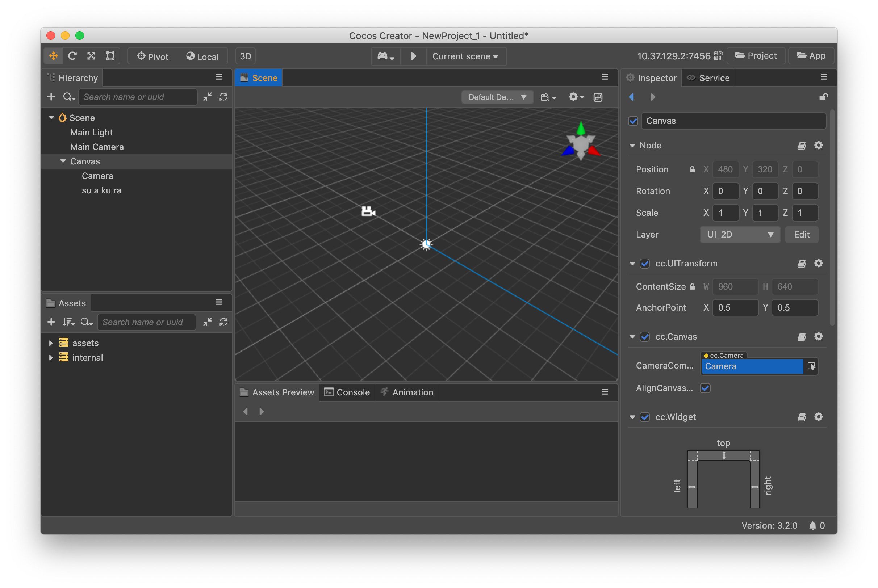Select the Main Light node
The height and width of the screenshot is (588, 878).
tap(92, 133)
